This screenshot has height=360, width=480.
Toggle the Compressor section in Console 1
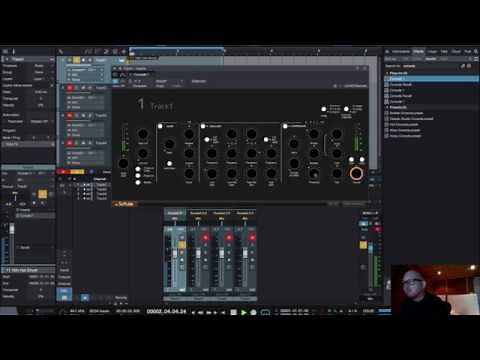tap(285, 126)
